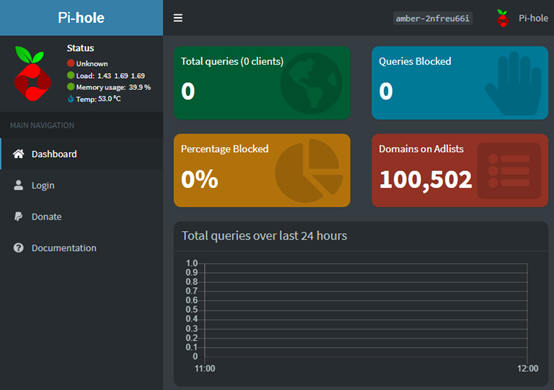The width and height of the screenshot is (554, 390).
Task: Click the globe icon on the Total queries card
Action: point(311,83)
